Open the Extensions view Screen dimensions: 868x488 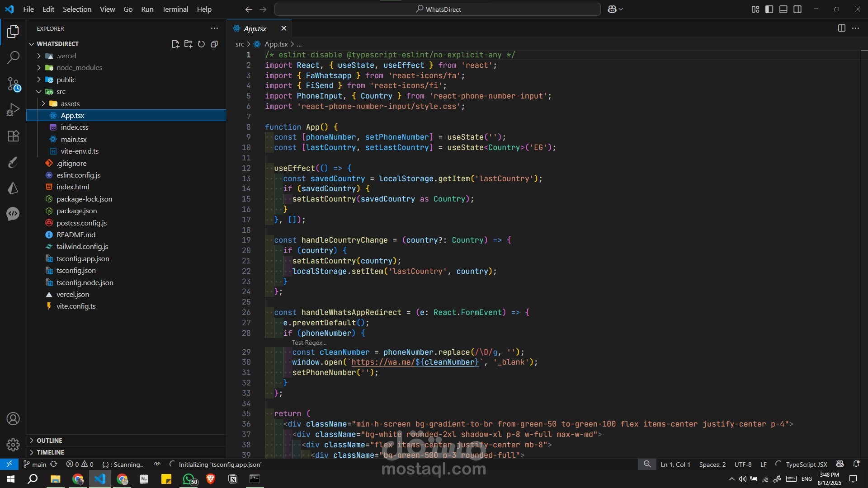pyautogui.click(x=13, y=136)
